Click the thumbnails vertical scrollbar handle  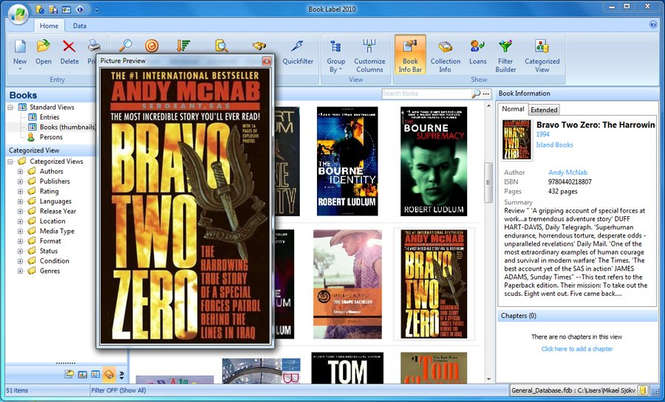coord(488,182)
